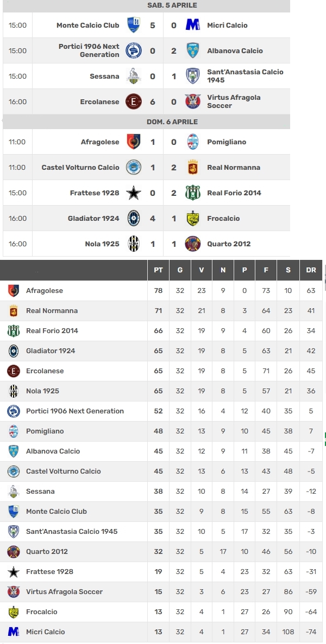Click the Real Normanna crest in the standings
Image resolution: width=326 pixels, height=644 pixels.
(14, 311)
